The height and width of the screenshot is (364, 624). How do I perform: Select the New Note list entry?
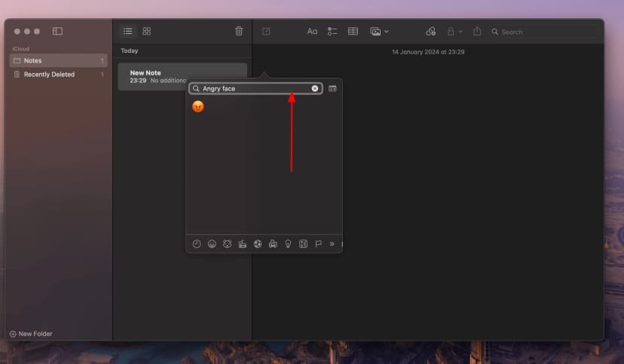182,76
